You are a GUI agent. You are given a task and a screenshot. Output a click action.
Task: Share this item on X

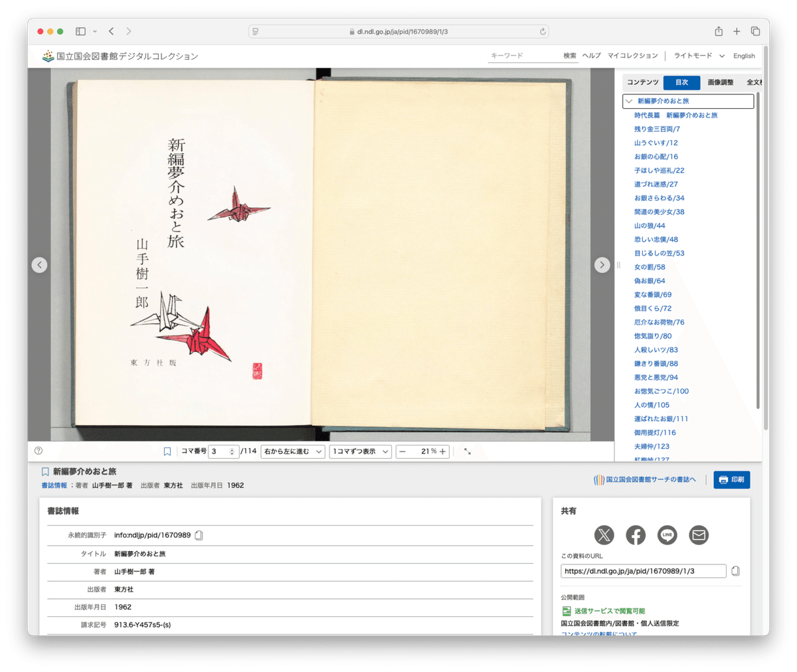tap(604, 535)
